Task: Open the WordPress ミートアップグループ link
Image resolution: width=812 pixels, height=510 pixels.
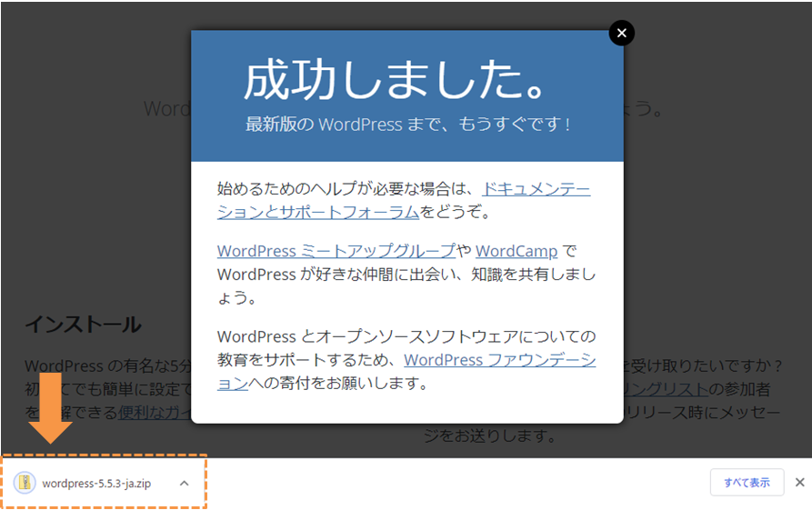Action: click(336, 251)
